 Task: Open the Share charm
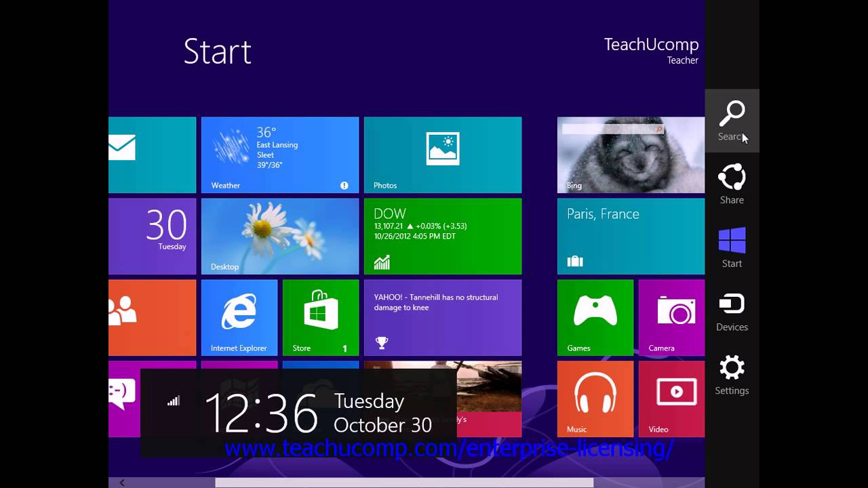coord(732,184)
